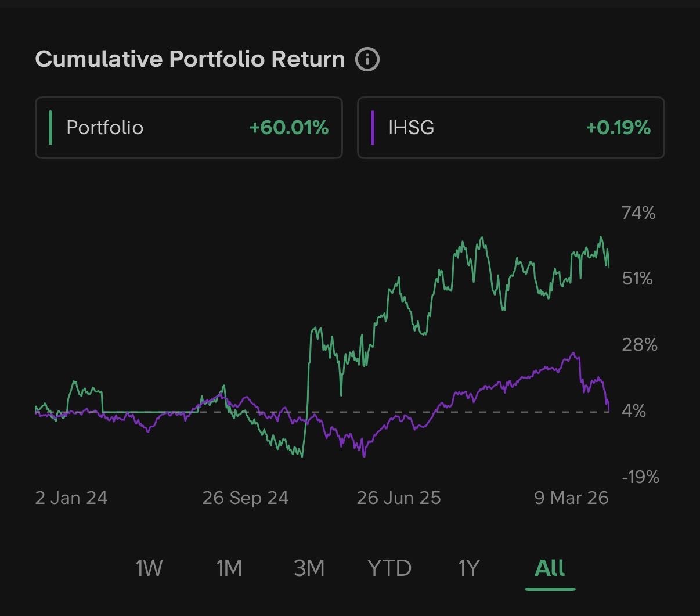This screenshot has width=700, height=616.
Task: Click the 2 Jan 24 date label
Action: [x=71, y=498]
